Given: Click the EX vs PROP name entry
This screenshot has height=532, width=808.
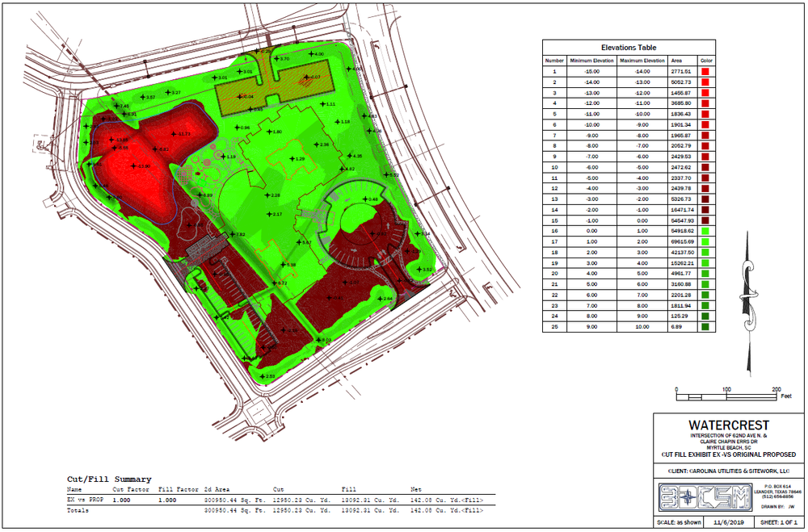Looking at the screenshot, I should click(85, 500).
